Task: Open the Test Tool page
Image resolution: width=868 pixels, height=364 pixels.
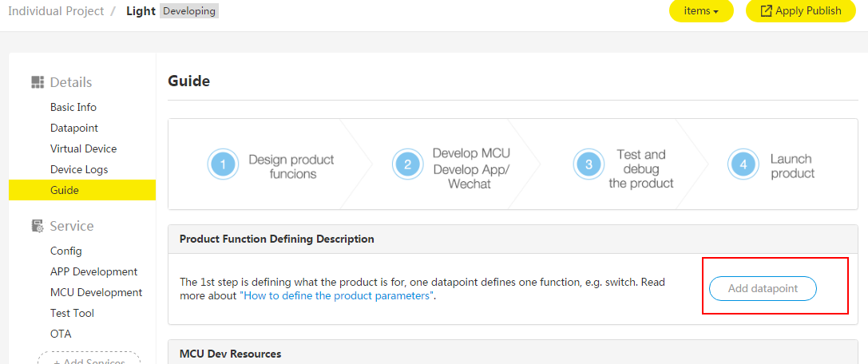Action: tap(72, 313)
